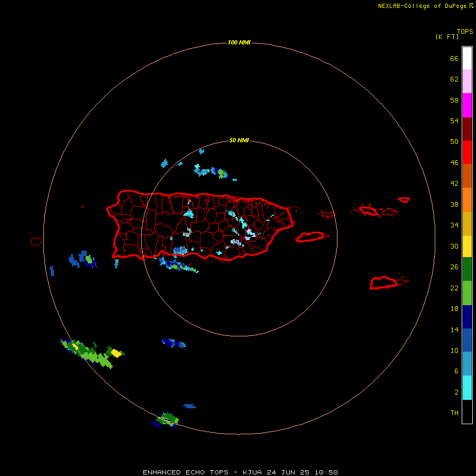
Task: Click legend value 54
Action: tap(454, 121)
